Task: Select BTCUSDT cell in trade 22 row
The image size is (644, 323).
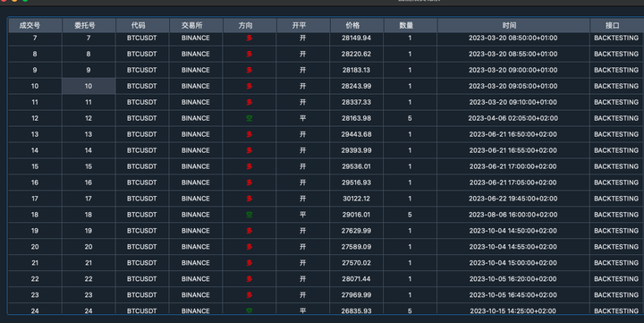Action: [x=142, y=279]
